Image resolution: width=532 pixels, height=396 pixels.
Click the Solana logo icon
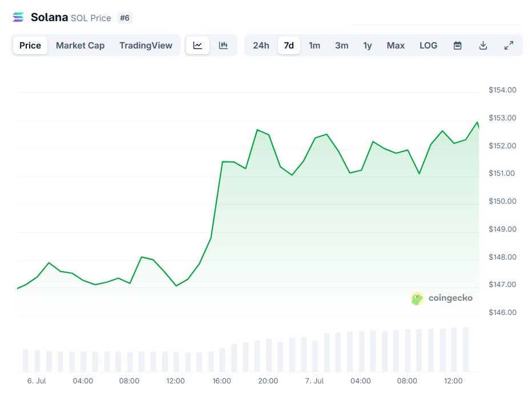point(18,17)
